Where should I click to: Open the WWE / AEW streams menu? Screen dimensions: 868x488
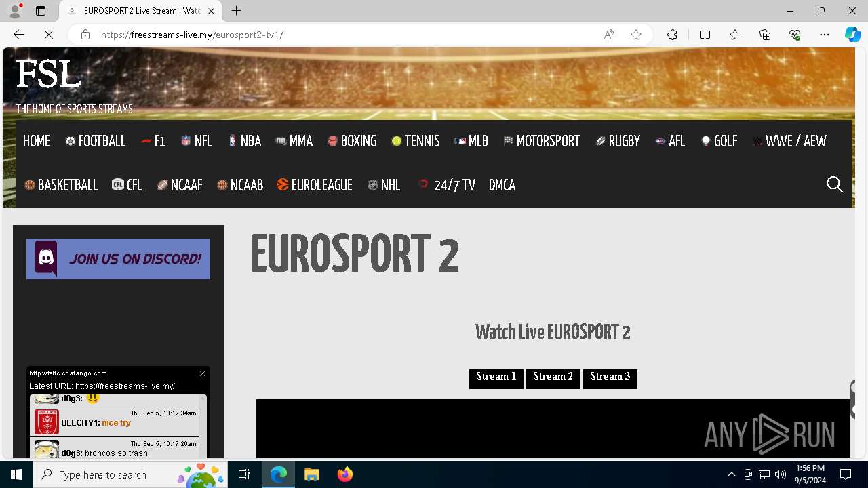pyautogui.click(x=789, y=141)
